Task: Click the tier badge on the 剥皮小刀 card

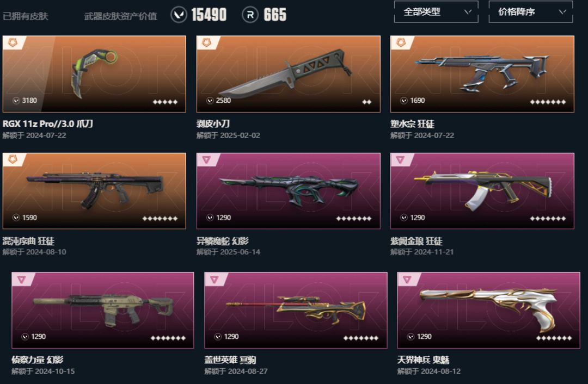Action: coord(207,43)
